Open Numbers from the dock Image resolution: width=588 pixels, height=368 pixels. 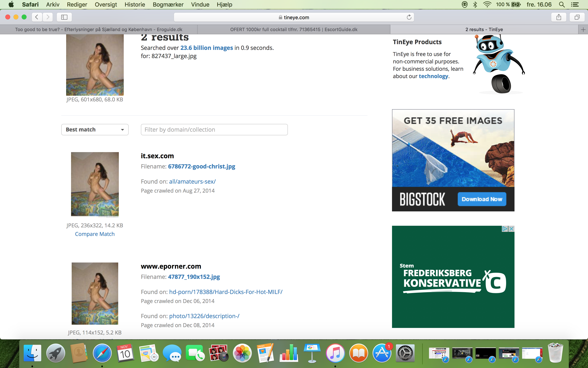click(x=289, y=353)
